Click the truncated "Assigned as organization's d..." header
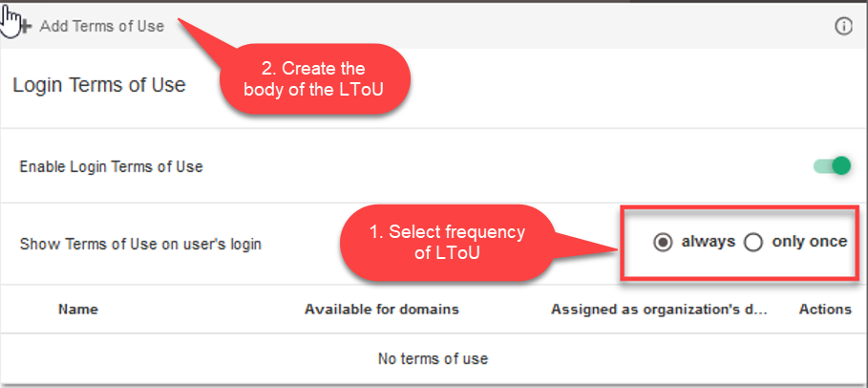This screenshot has height=388, width=868. [x=659, y=310]
